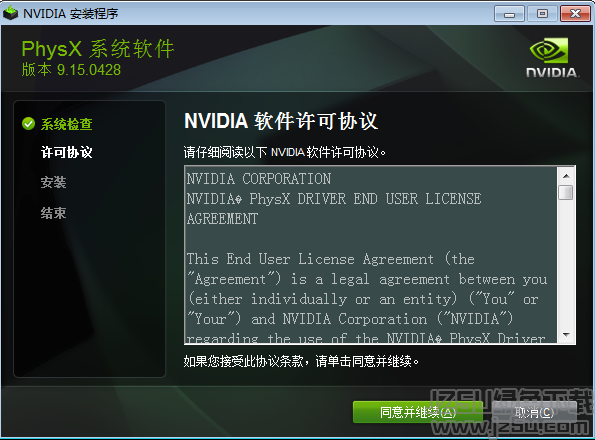The height and width of the screenshot is (440, 595).
Task: Close the NVIDIA installer window
Action: (x=575, y=14)
